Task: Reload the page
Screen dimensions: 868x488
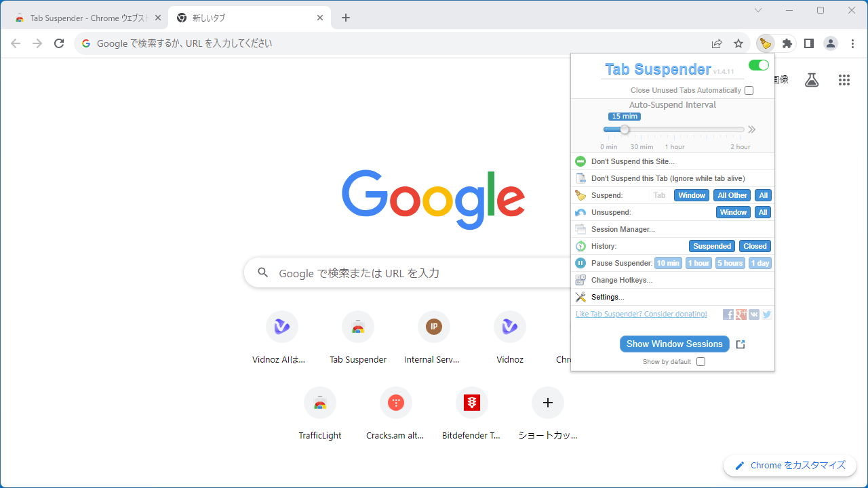Action: 59,43
